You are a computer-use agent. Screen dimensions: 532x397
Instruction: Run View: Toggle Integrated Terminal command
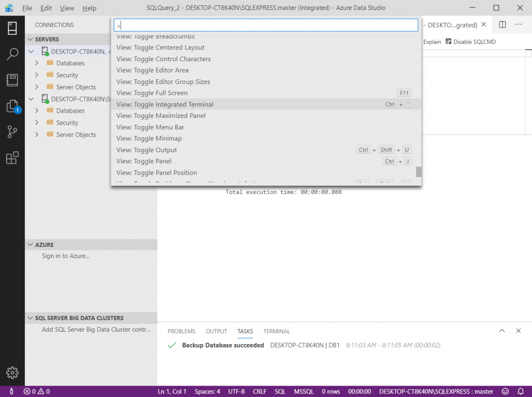click(266, 104)
